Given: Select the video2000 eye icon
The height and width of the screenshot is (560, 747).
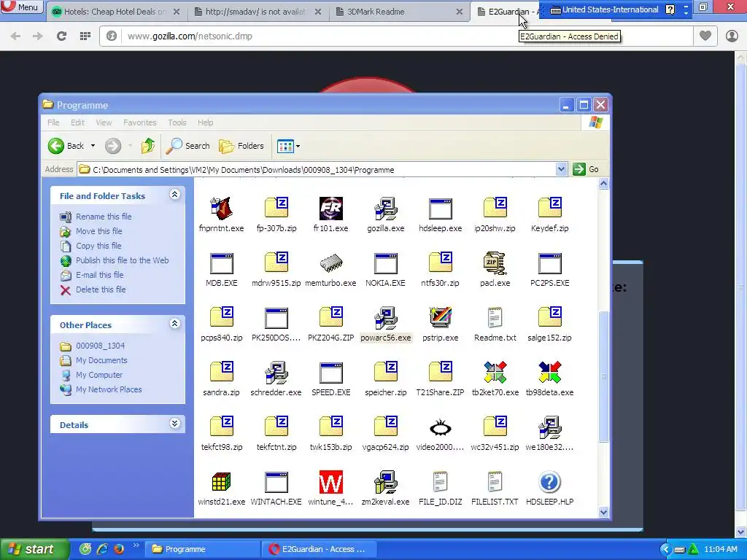Looking at the screenshot, I should tap(440, 427).
